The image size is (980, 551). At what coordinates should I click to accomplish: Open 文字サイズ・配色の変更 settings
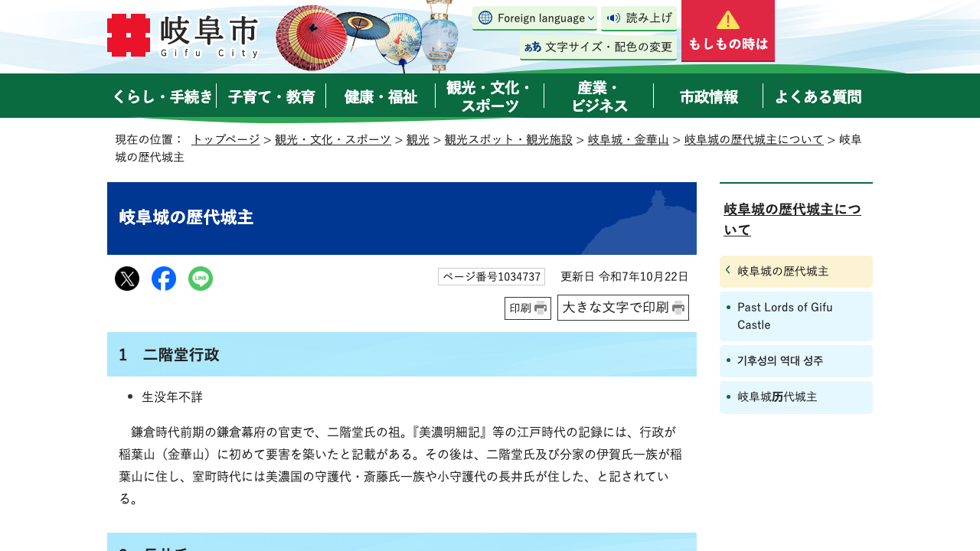(598, 47)
